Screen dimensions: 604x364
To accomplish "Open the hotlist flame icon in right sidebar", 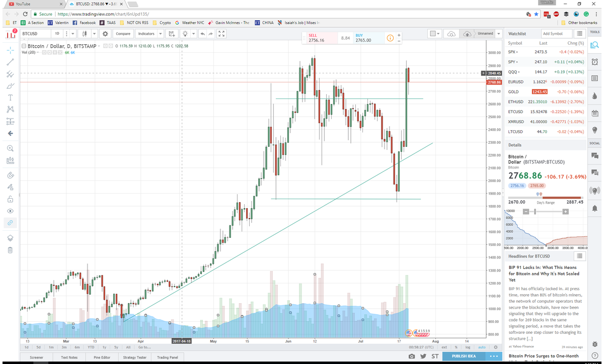I will click(594, 96).
